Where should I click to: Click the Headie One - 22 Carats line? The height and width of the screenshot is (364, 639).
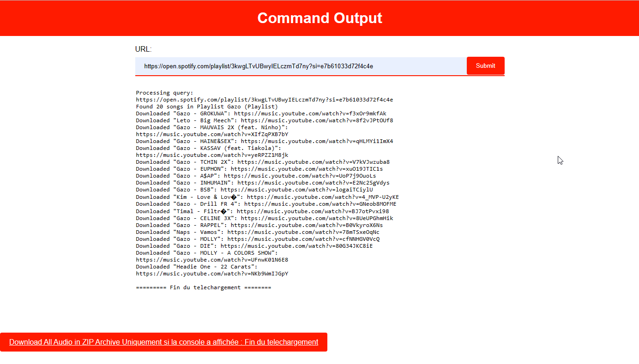pos(197,267)
